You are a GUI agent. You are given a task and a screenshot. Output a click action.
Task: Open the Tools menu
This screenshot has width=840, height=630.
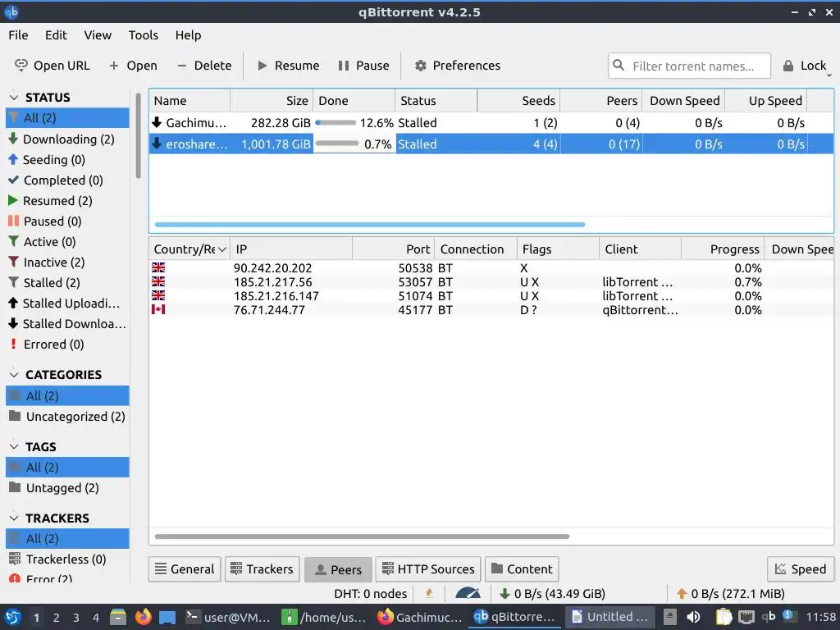click(143, 35)
